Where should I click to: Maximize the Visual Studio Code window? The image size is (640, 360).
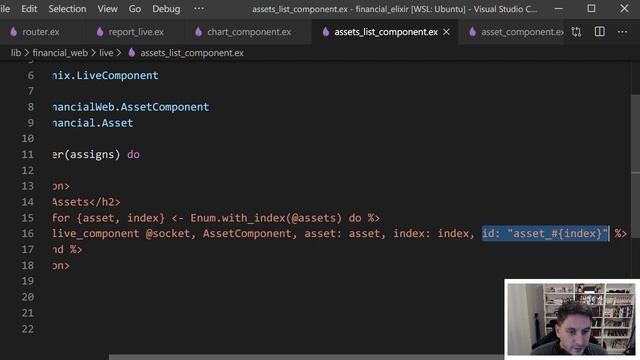[x=591, y=9]
